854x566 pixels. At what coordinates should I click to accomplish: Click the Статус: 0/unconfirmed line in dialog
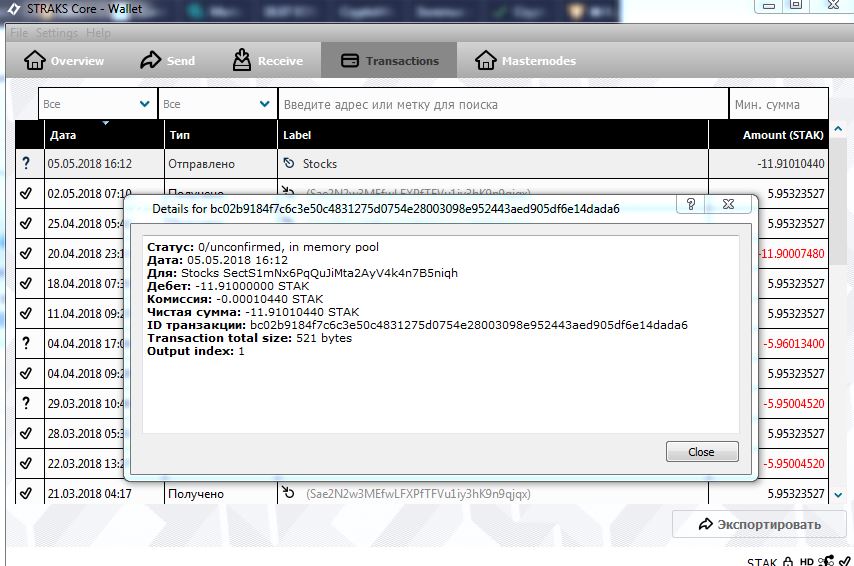[x=263, y=247]
